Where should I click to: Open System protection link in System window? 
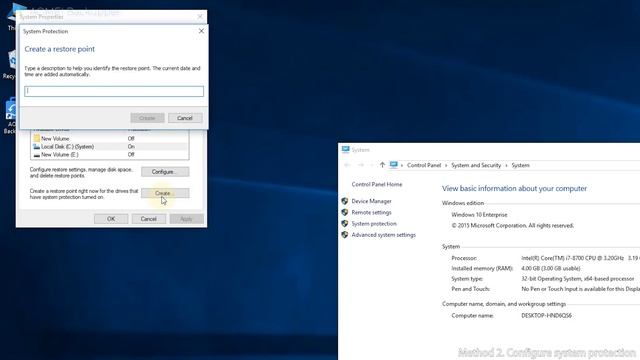point(374,224)
